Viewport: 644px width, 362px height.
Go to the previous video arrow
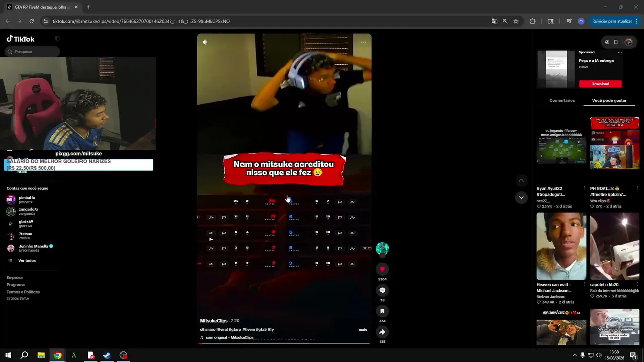coord(521,180)
